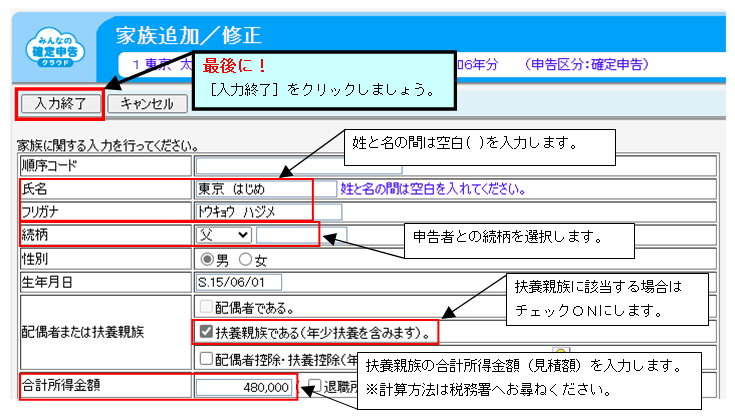The image size is (735, 418).
Task: Select the 女 radio button
Action: [x=245, y=259]
